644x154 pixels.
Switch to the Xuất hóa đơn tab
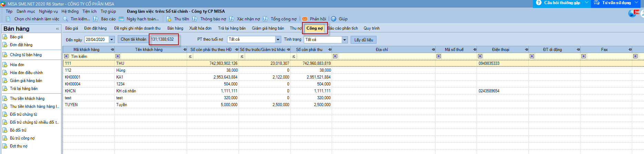pos(201,28)
